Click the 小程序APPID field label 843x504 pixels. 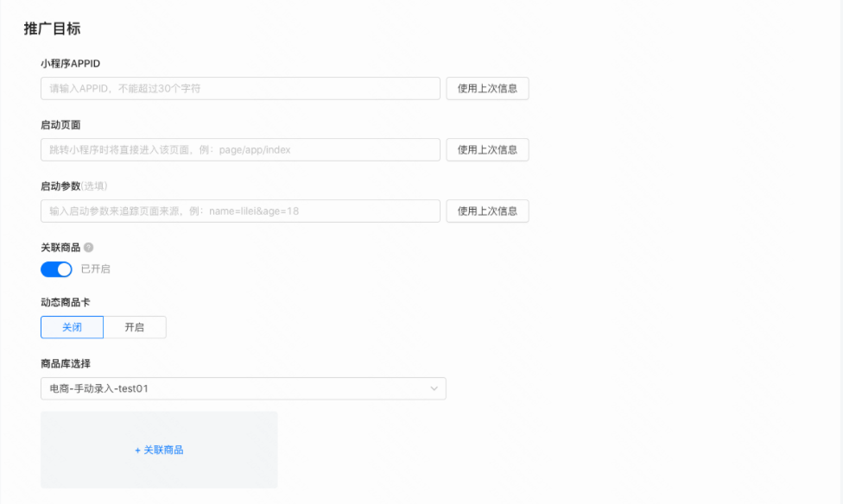coord(71,64)
